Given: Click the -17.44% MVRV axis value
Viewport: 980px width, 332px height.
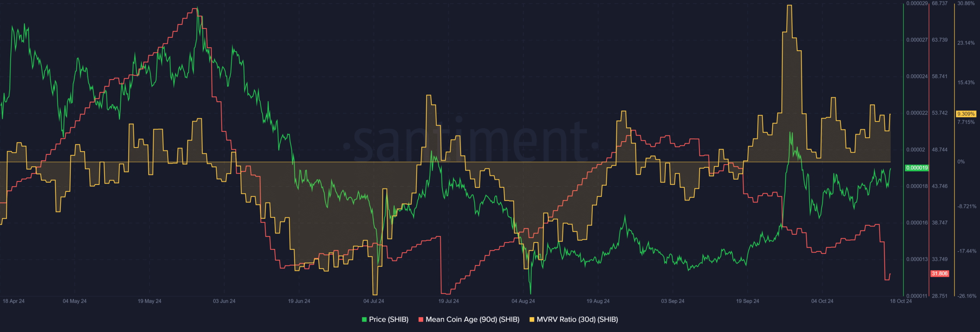Looking at the screenshot, I should coord(967,251).
